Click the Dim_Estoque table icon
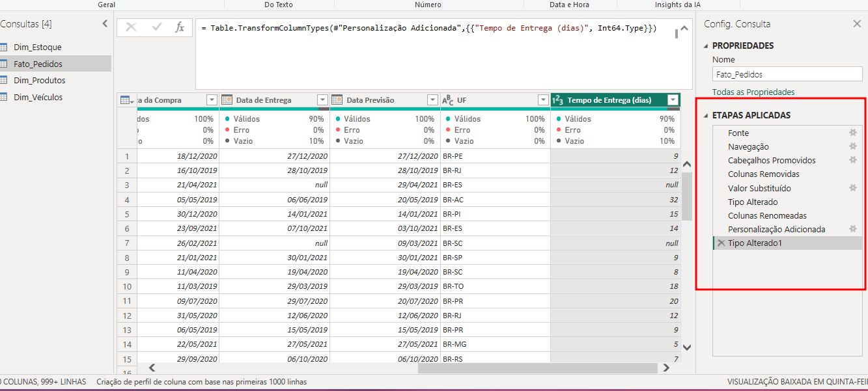Viewport: 868px width, 391px height. 3,47
